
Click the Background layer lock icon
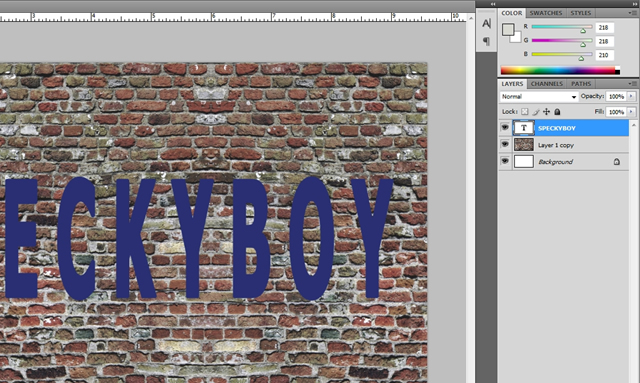pyautogui.click(x=617, y=162)
